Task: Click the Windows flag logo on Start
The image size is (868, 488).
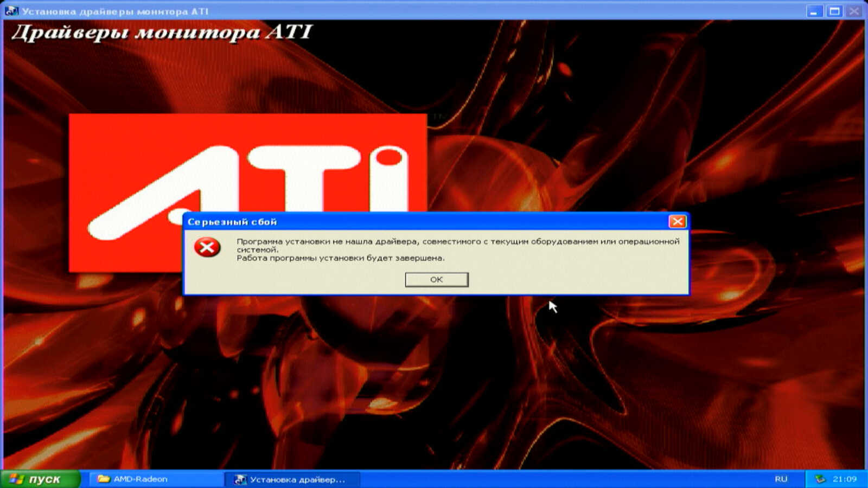Action: [16, 479]
